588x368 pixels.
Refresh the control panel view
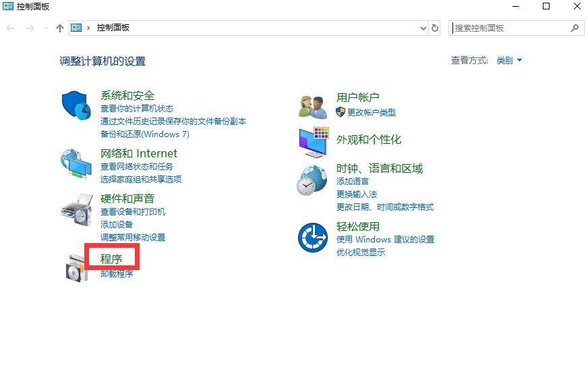coord(435,28)
